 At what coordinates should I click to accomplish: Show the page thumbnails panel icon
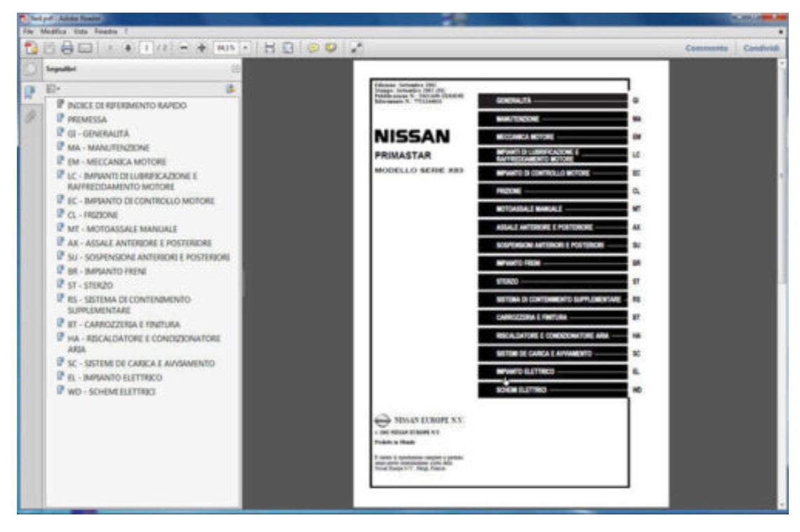click(30, 69)
